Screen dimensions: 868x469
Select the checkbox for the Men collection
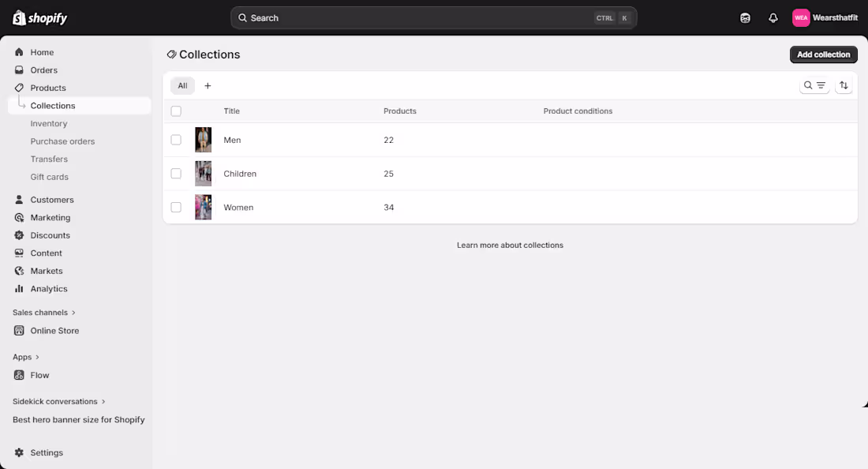176,140
